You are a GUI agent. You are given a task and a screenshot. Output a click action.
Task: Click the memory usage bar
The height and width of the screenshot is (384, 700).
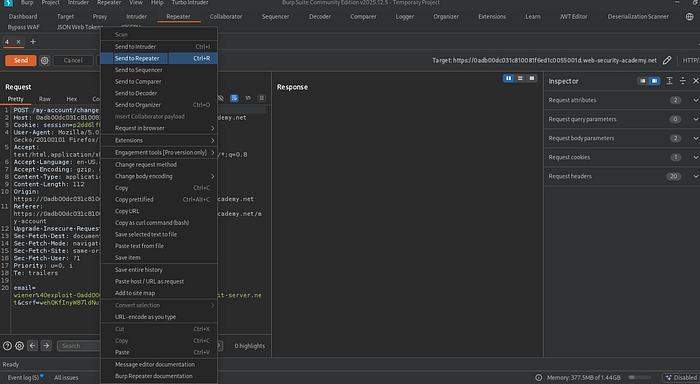pos(640,378)
